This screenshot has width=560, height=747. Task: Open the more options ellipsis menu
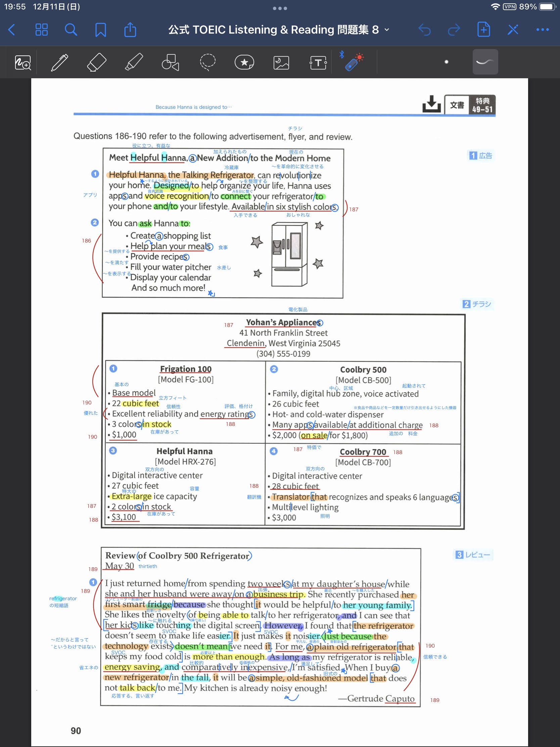click(543, 30)
